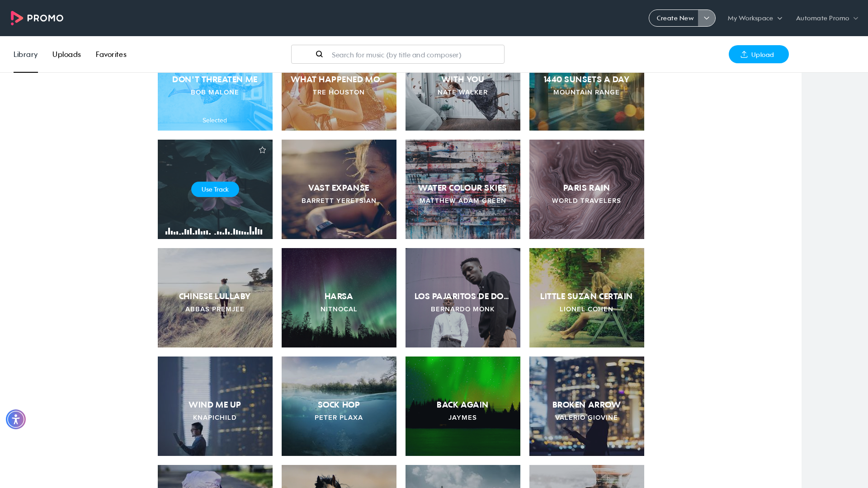Favorite the hovered track with star icon
Image resolution: width=868 pixels, height=488 pixels.
[262, 150]
